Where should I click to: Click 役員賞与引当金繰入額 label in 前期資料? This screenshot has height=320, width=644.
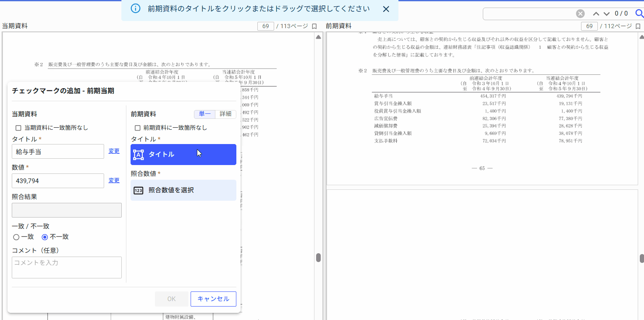[x=397, y=111]
